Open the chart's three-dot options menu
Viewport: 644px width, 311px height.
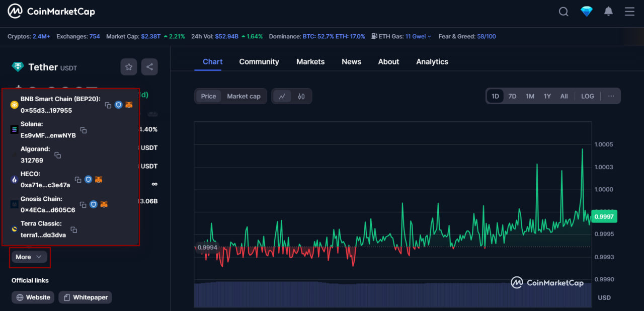tap(611, 96)
